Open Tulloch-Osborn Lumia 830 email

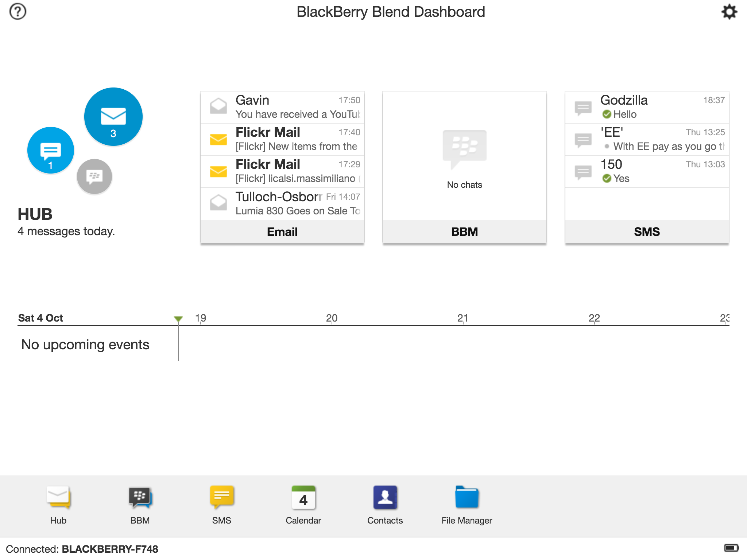282,203
